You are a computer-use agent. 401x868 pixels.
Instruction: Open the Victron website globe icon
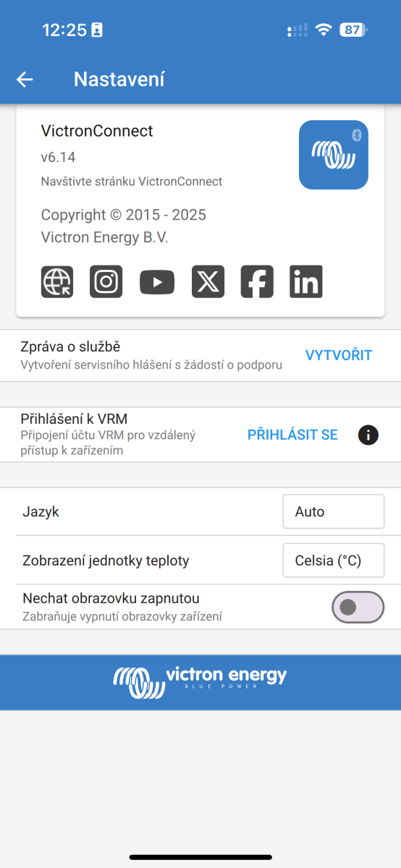pyautogui.click(x=57, y=281)
